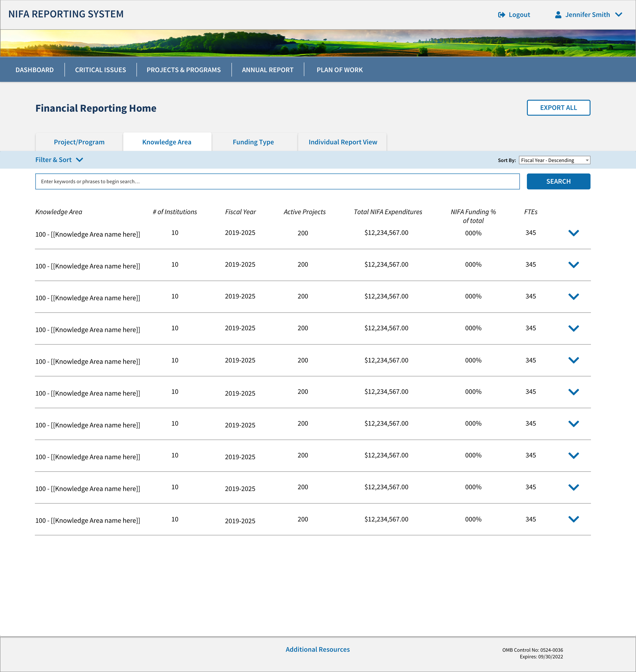Viewport: 636px width, 672px height.
Task: Open Critical Issues in navigation bar
Action: [100, 70]
